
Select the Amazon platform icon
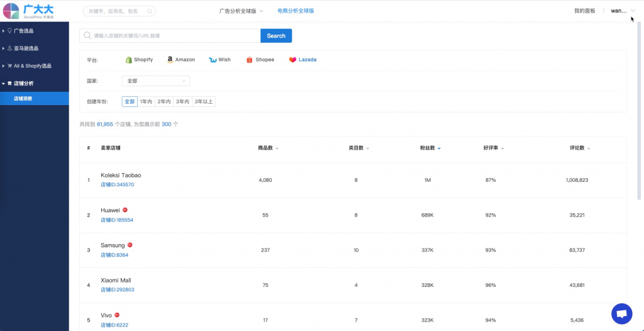coord(170,60)
